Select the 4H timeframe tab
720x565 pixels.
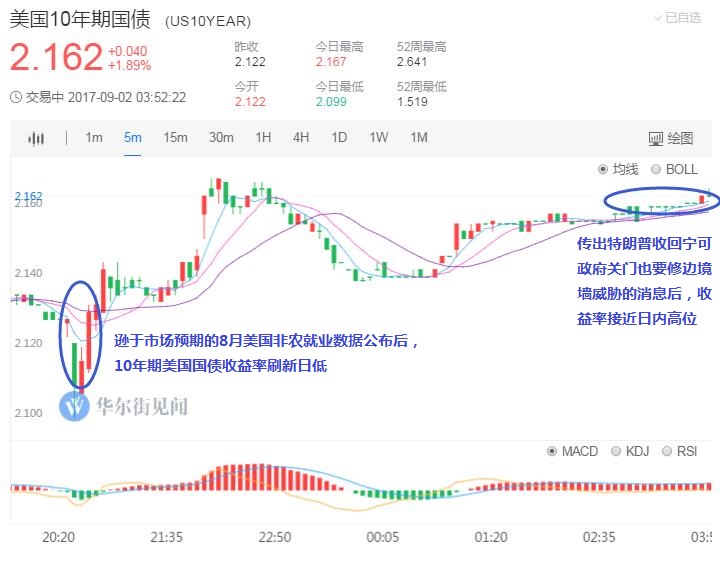[x=301, y=137]
